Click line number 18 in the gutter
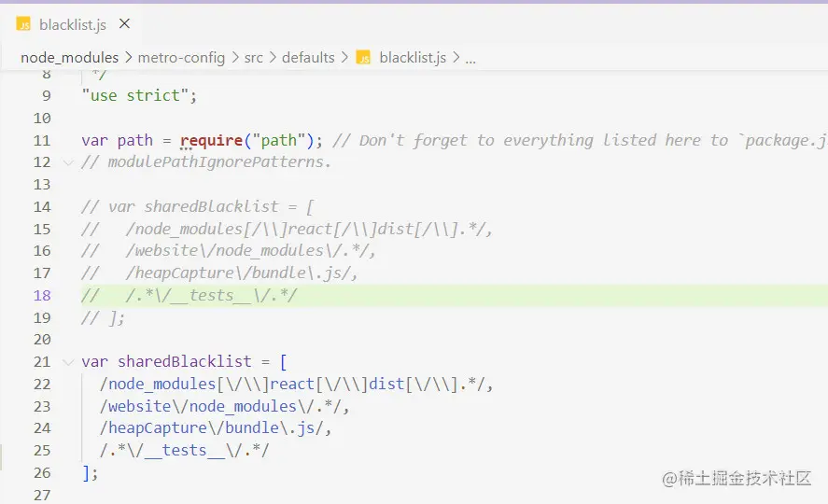Viewport: 828px width, 504px height. click(x=42, y=296)
